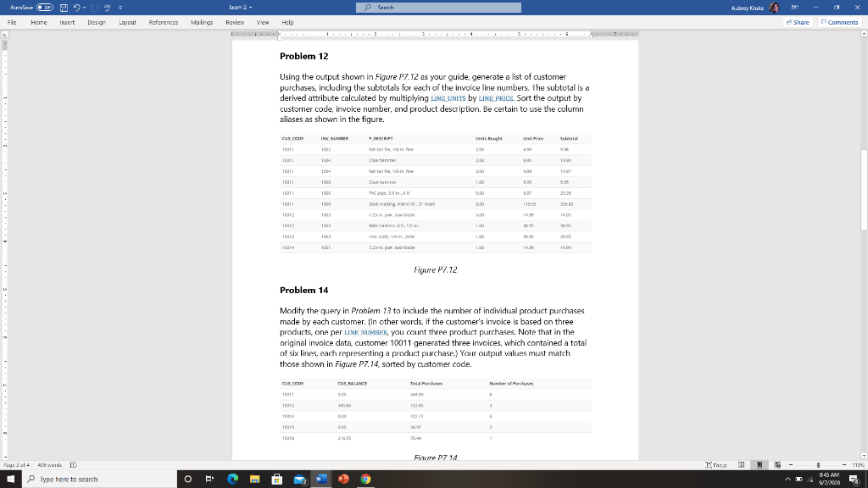This screenshot has width=868, height=488.
Task: Open the Undo dropdown arrow
Action: pyautogui.click(x=85, y=7)
